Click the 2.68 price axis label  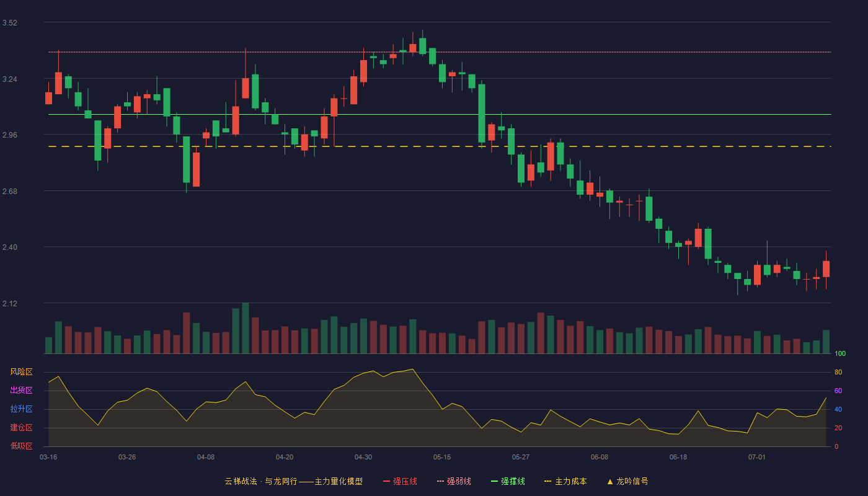(10, 192)
